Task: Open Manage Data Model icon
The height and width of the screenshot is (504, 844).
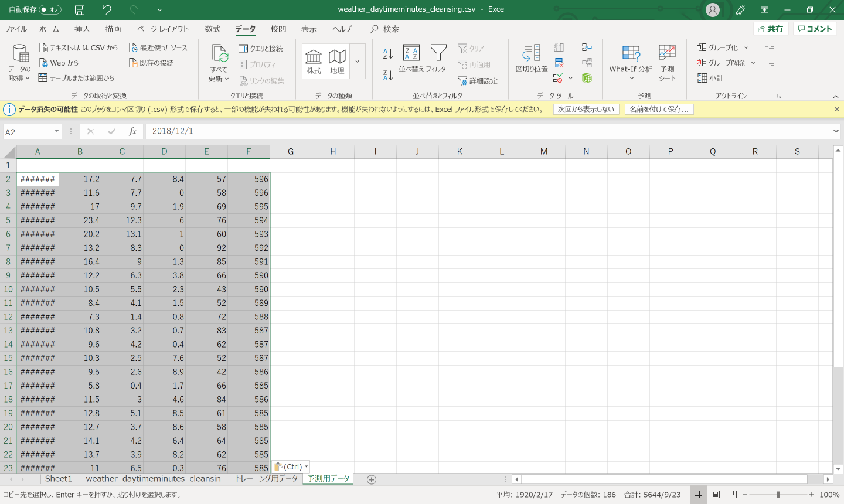Action: tap(587, 78)
